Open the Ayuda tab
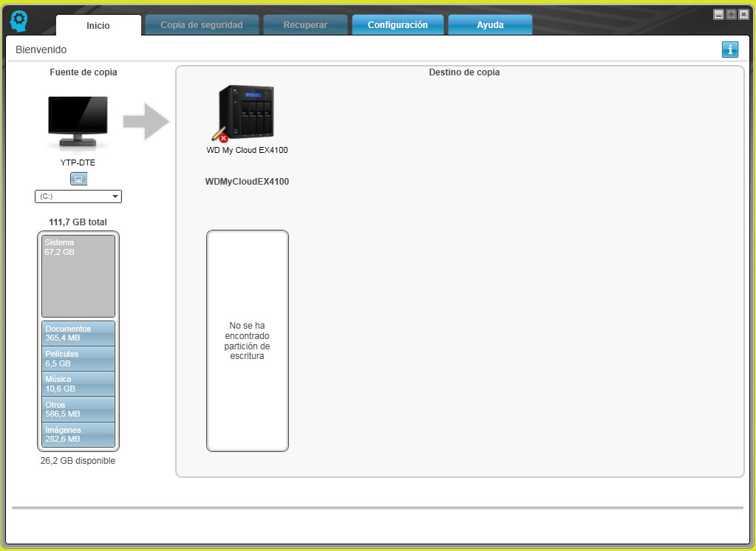The height and width of the screenshot is (551, 756). pyautogui.click(x=489, y=24)
